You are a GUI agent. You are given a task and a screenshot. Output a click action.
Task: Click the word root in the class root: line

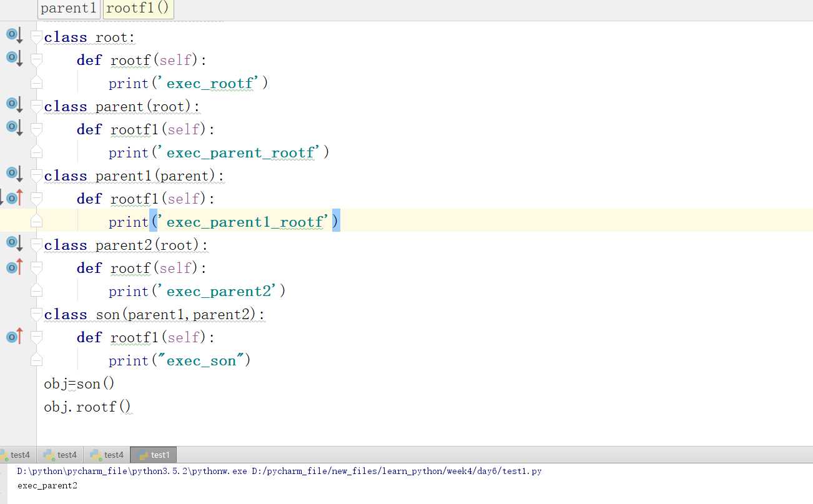point(112,37)
